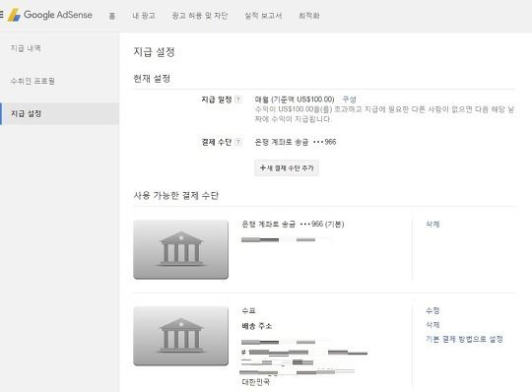The width and height of the screenshot is (532, 392).
Task: Click the 사용 가능한 결제 수단 heading
Action: pyautogui.click(x=176, y=196)
